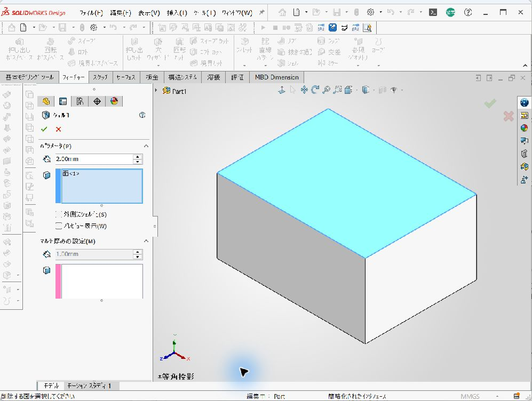Click the multi-thickness faces selection box

pos(102,282)
